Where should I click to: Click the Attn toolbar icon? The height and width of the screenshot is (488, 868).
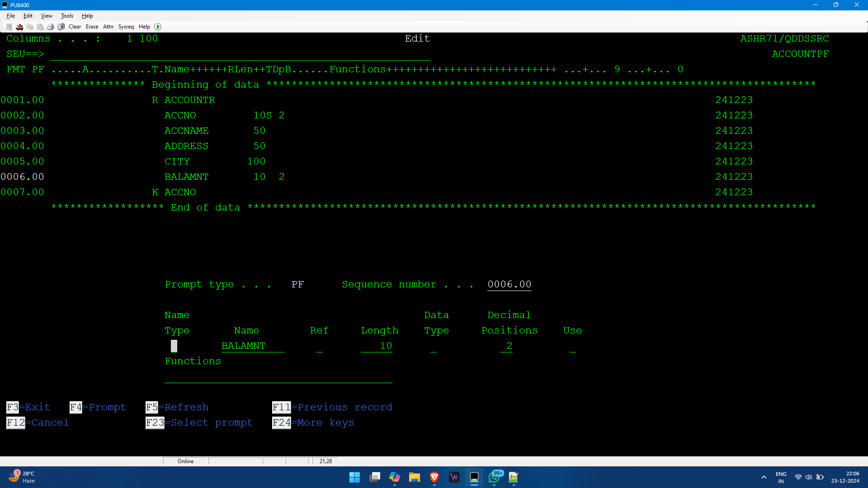coord(108,26)
